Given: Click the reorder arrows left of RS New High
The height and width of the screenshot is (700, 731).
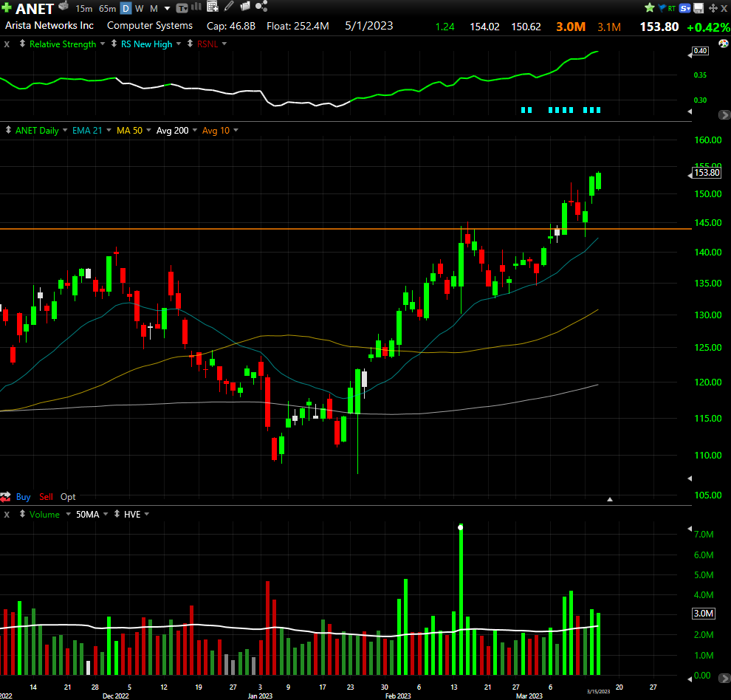Looking at the screenshot, I should [114, 44].
